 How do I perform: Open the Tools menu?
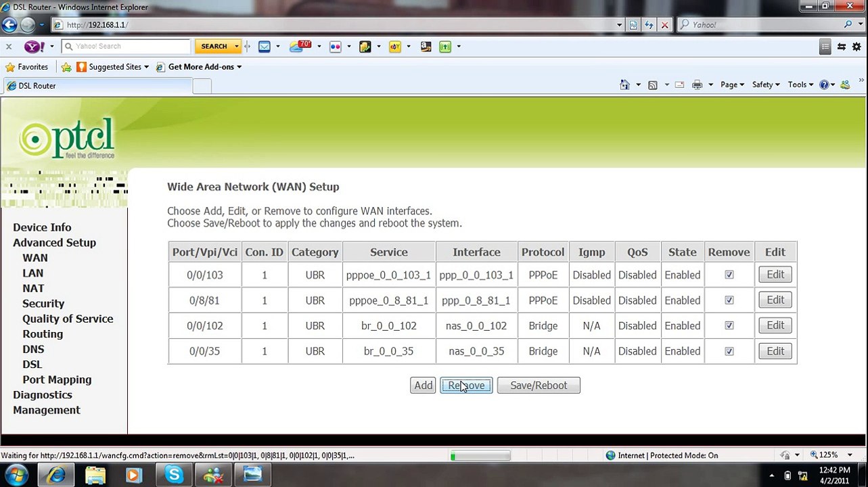point(800,85)
